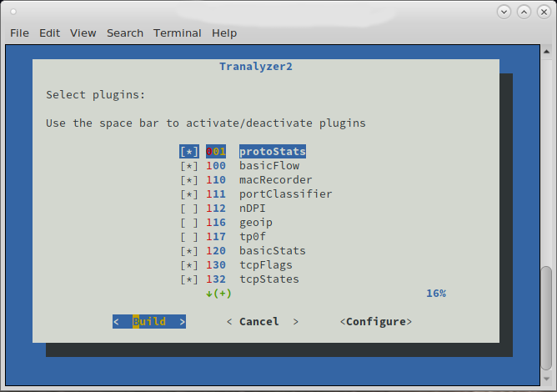The image size is (557, 392).
Task: Enable the nDPI plugin checkbox
Action: coord(189,209)
